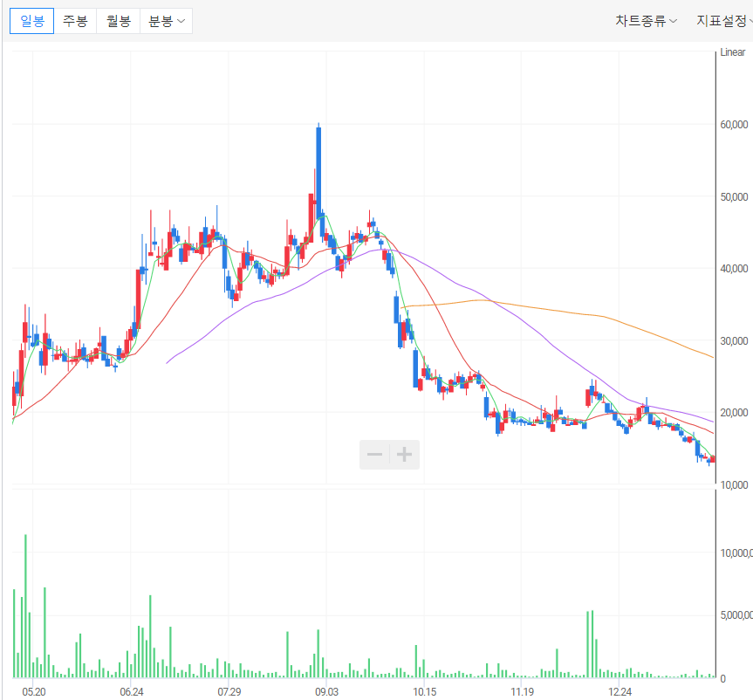Click the 10.15 date axis label
Screen dimensions: 753x700
coord(425,692)
